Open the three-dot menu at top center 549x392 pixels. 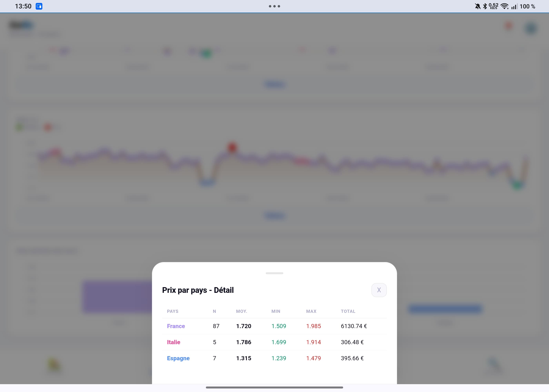[x=274, y=6]
